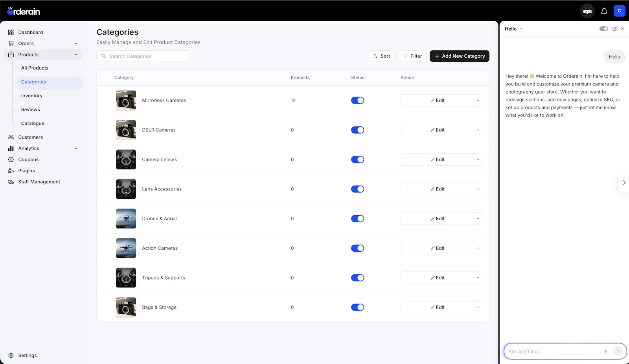Click the pencil icon for Mirrorless Cameras

click(432, 101)
